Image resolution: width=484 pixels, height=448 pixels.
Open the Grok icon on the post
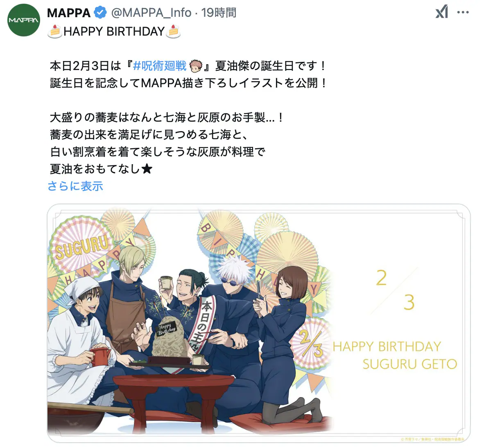442,12
